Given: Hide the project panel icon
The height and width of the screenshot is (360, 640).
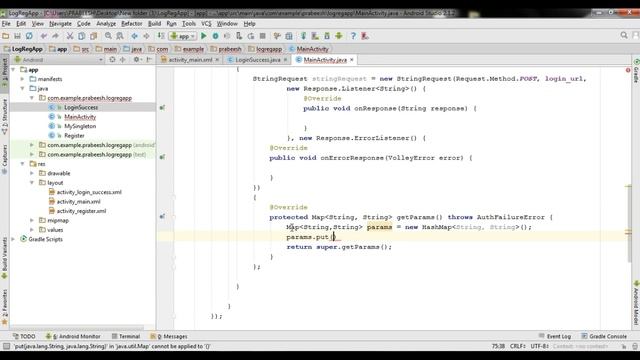Looking at the screenshot, I should tap(149, 60).
